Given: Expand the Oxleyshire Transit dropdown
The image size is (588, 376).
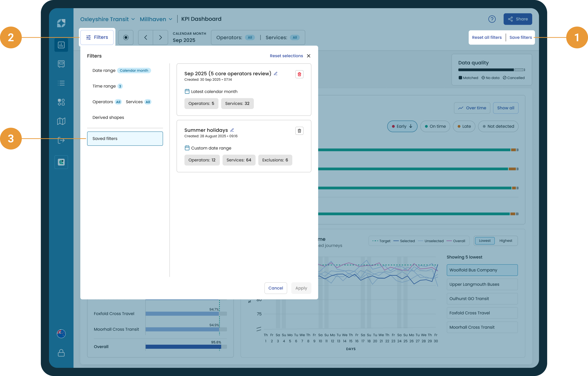Looking at the screenshot, I should click(x=108, y=19).
